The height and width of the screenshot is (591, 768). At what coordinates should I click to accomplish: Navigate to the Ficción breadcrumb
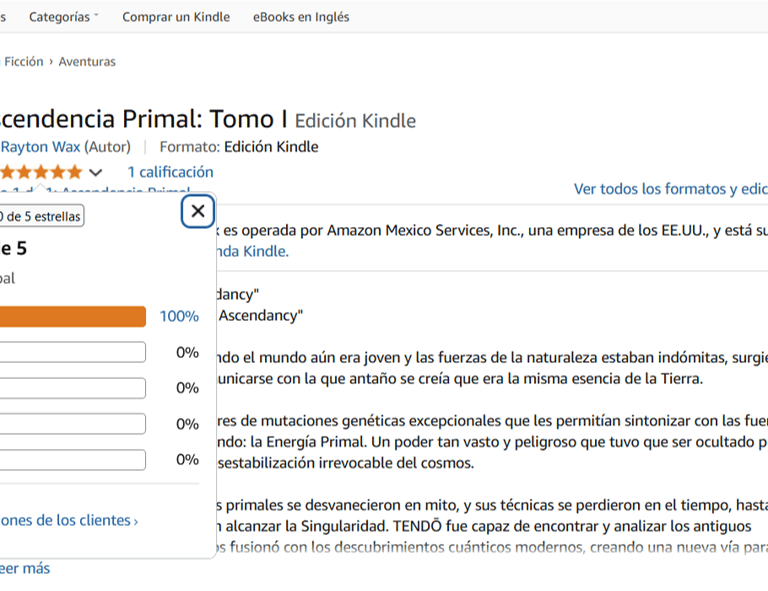coord(24,62)
